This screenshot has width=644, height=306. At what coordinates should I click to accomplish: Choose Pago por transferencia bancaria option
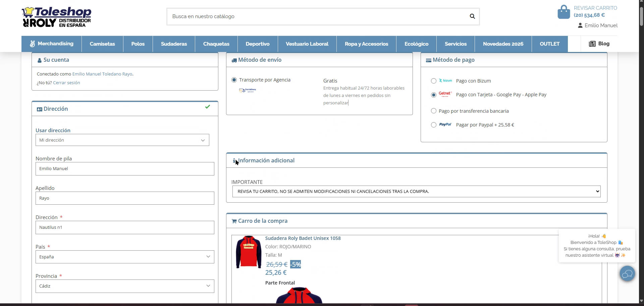pyautogui.click(x=434, y=111)
